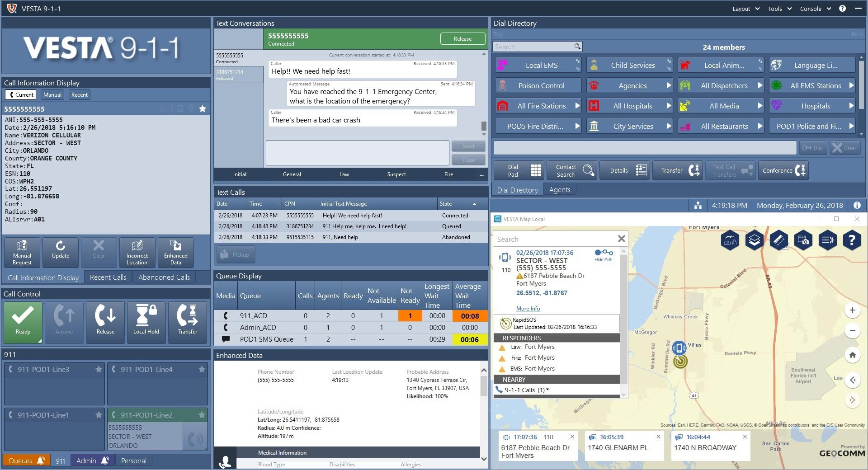Screen dimensions: 868x470
Task: Click More Info in the map callout
Action: point(528,308)
